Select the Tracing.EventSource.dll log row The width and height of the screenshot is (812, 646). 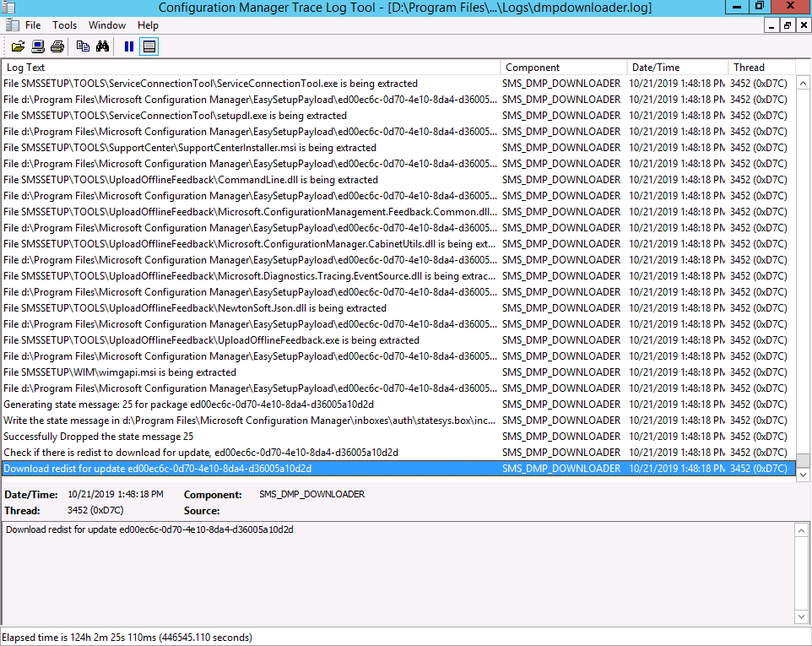(398, 276)
